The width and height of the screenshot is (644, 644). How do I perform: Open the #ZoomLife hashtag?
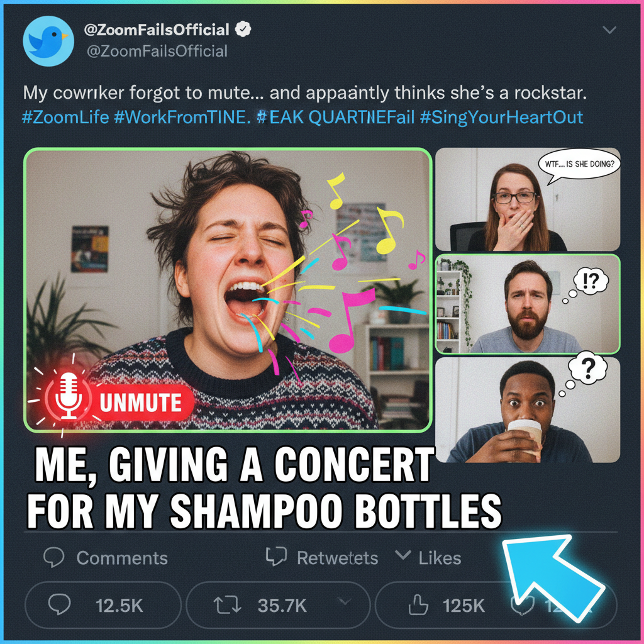[65, 118]
